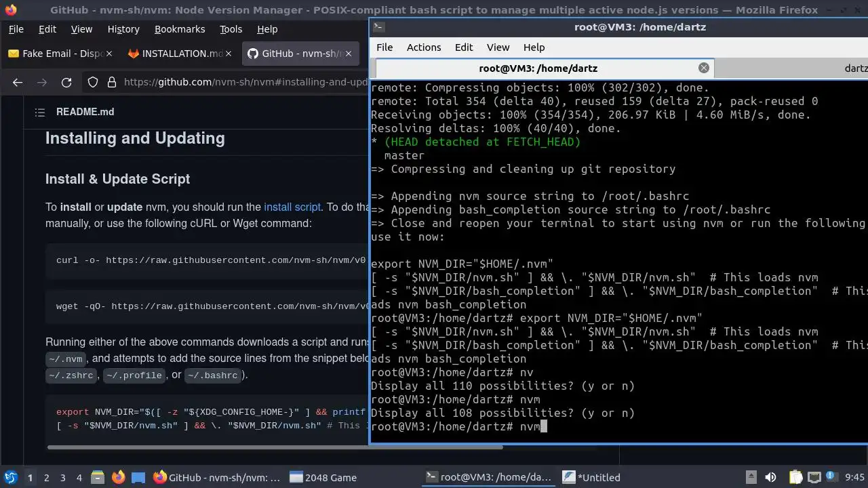Image resolution: width=868 pixels, height=488 pixels.
Task: Switch to workspace 2
Action: click(x=46, y=477)
